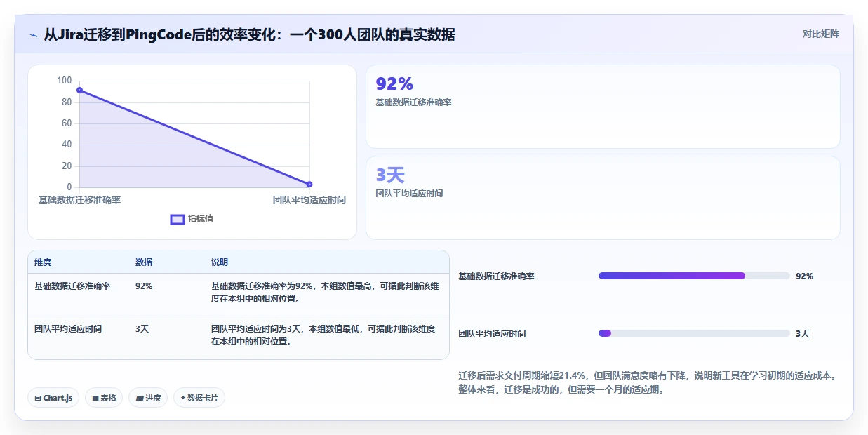Click the table description mentioning 本组数值最低

coord(323,334)
